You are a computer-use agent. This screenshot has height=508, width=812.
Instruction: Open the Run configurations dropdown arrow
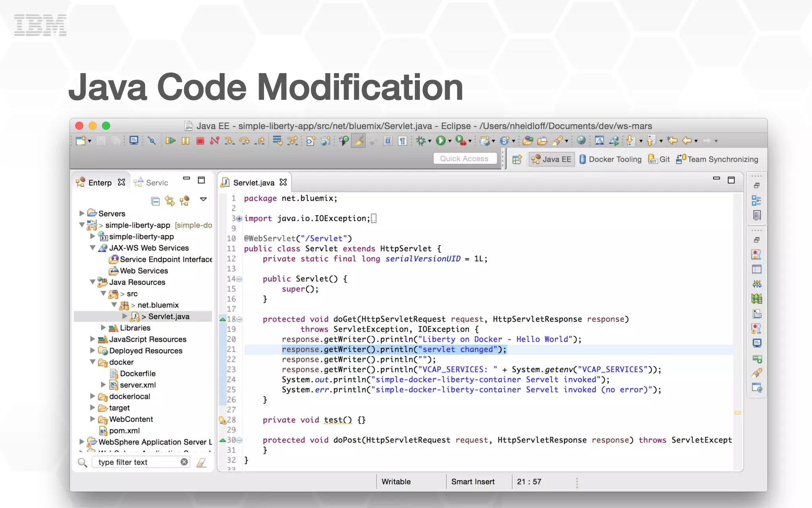(x=450, y=141)
